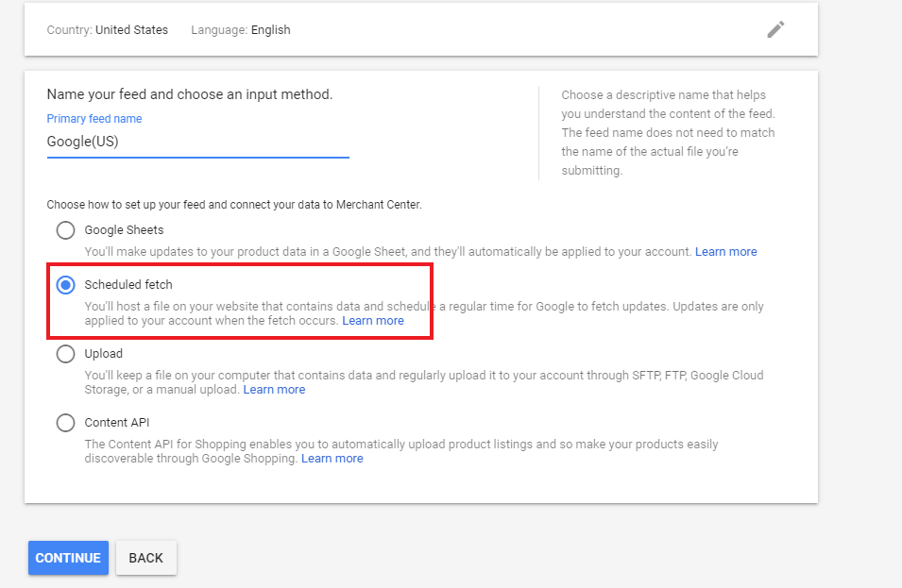Image resolution: width=902 pixels, height=588 pixels.
Task: Click the CONTINUE button
Action: pyautogui.click(x=68, y=558)
